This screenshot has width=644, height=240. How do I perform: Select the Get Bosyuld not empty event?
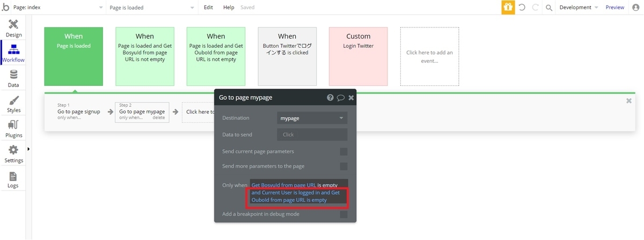(x=145, y=56)
